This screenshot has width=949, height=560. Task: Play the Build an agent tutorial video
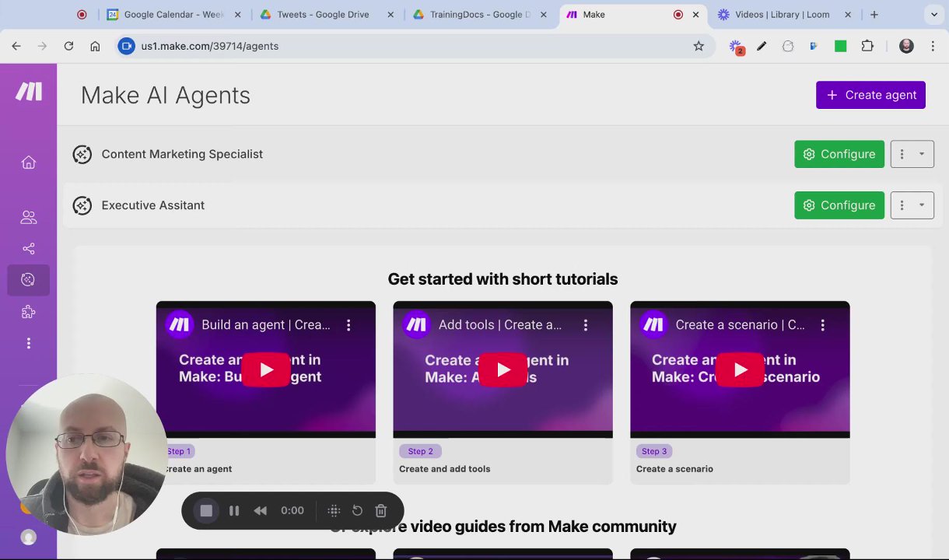(x=266, y=369)
